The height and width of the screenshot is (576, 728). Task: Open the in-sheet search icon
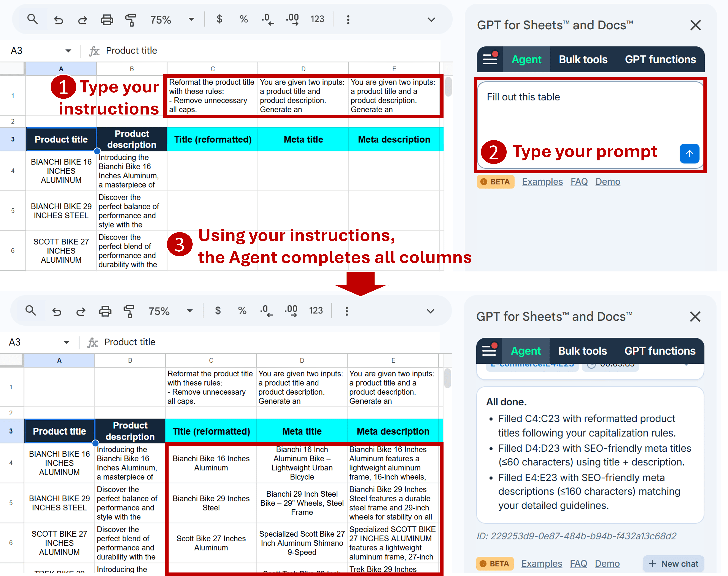pos(33,19)
